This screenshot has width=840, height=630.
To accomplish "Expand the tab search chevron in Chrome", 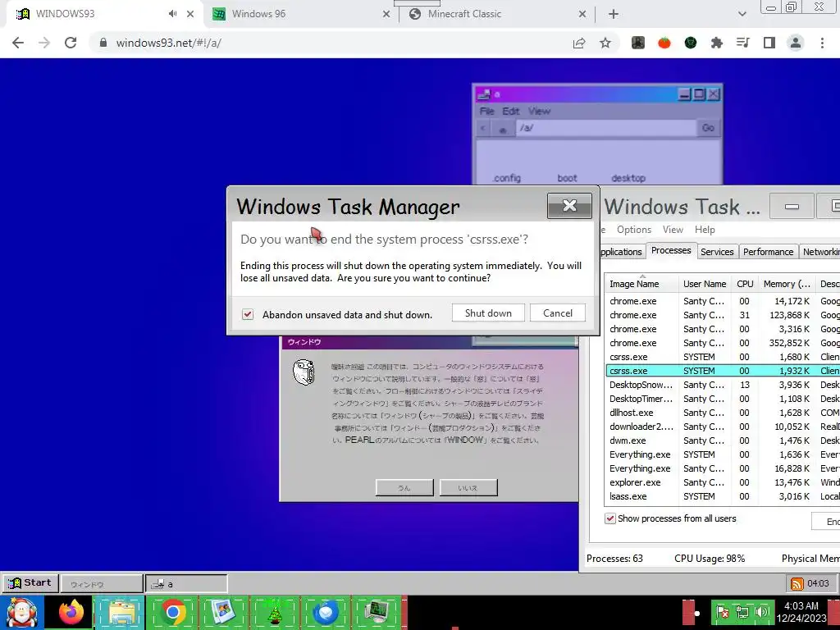I will click(x=742, y=14).
